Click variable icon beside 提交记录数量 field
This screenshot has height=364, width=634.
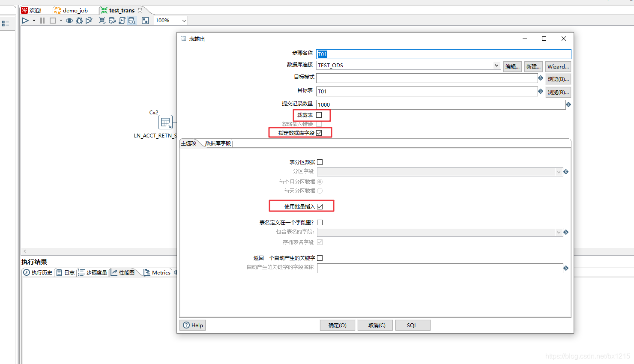(568, 104)
